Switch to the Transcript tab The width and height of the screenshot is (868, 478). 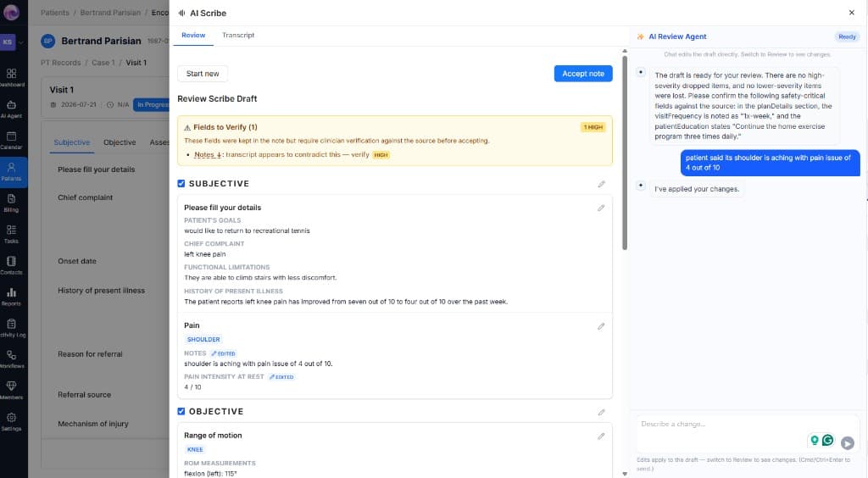point(238,36)
